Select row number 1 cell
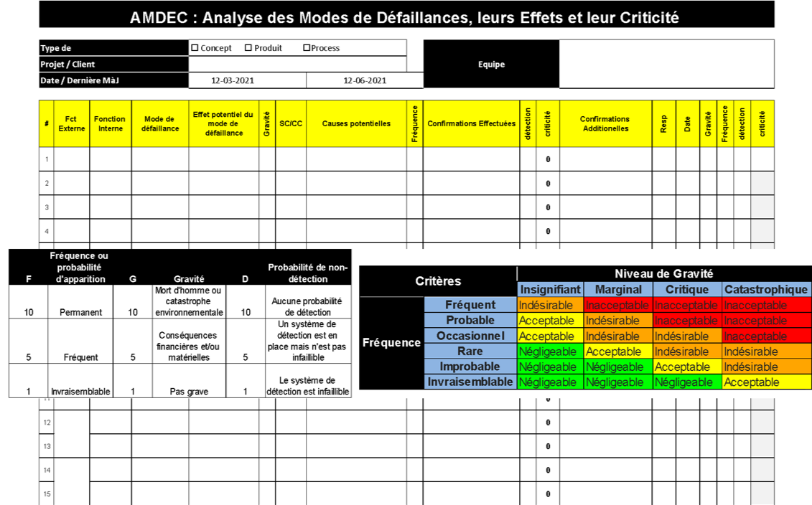Viewport: 812px width, 505px height. 47,159
